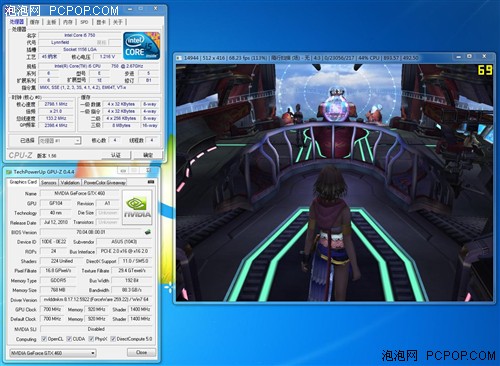500x366 pixels.
Task: Click the 1400 MHz Shader value in Default Clock row
Action: [x=140, y=319]
